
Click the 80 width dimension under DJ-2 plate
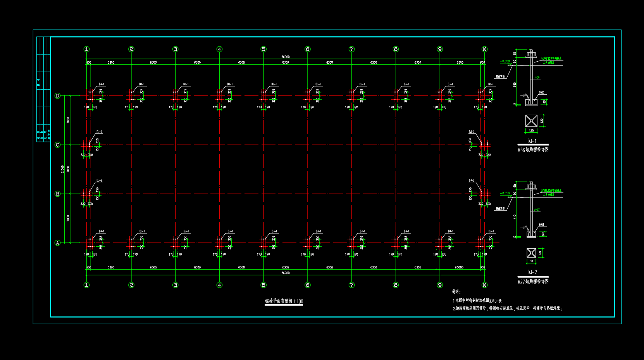tap(531, 261)
